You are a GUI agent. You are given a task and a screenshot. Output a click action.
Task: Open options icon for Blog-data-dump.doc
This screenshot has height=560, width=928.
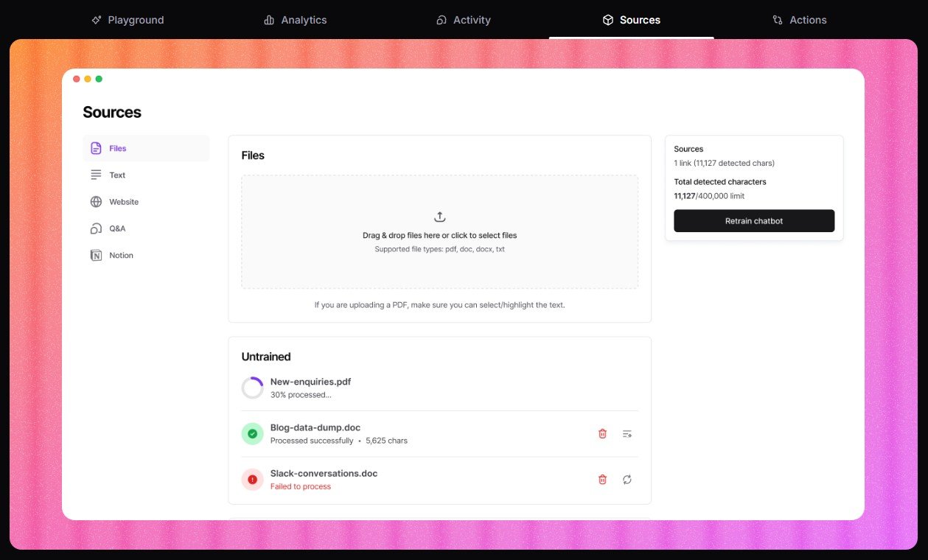point(627,434)
